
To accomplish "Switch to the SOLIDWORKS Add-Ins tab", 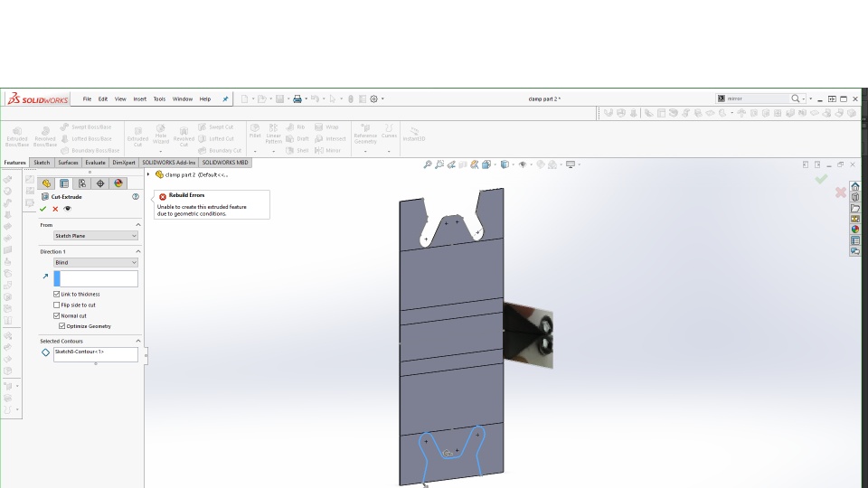I will [x=169, y=163].
